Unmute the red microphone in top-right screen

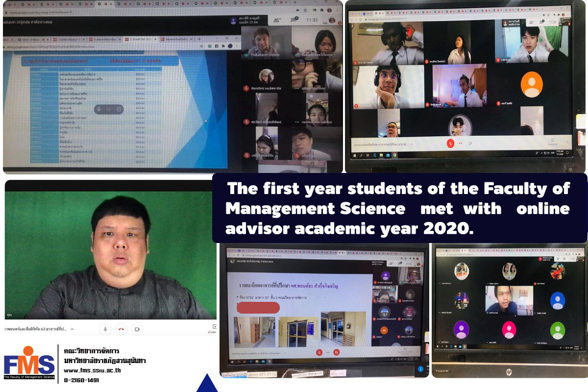[x=450, y=143]
